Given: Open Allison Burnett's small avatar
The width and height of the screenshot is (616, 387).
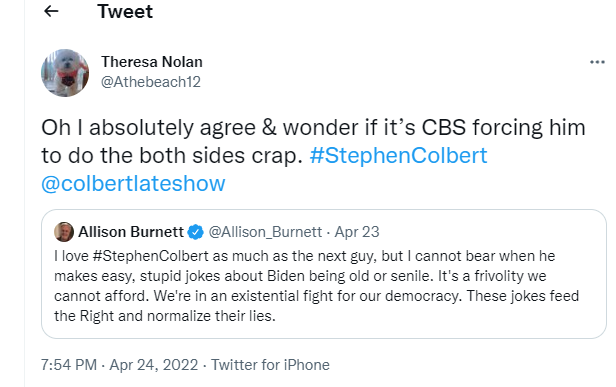Looking at the screenshot, I should click(64, 232).
